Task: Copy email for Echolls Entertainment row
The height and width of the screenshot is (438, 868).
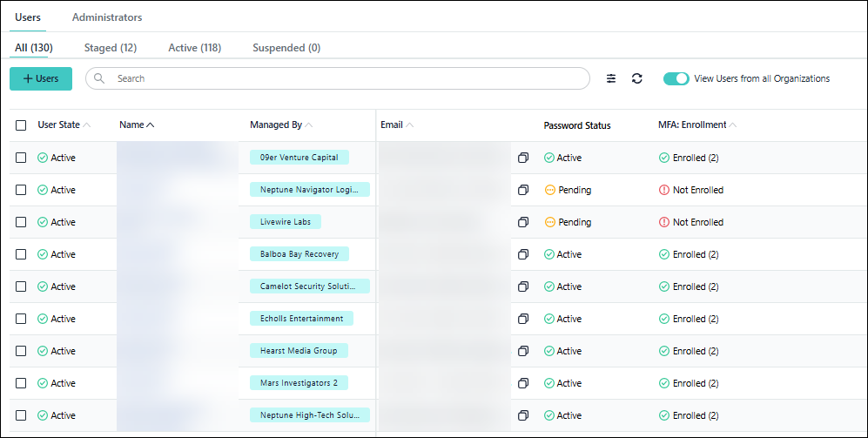Action: point(523,319)
